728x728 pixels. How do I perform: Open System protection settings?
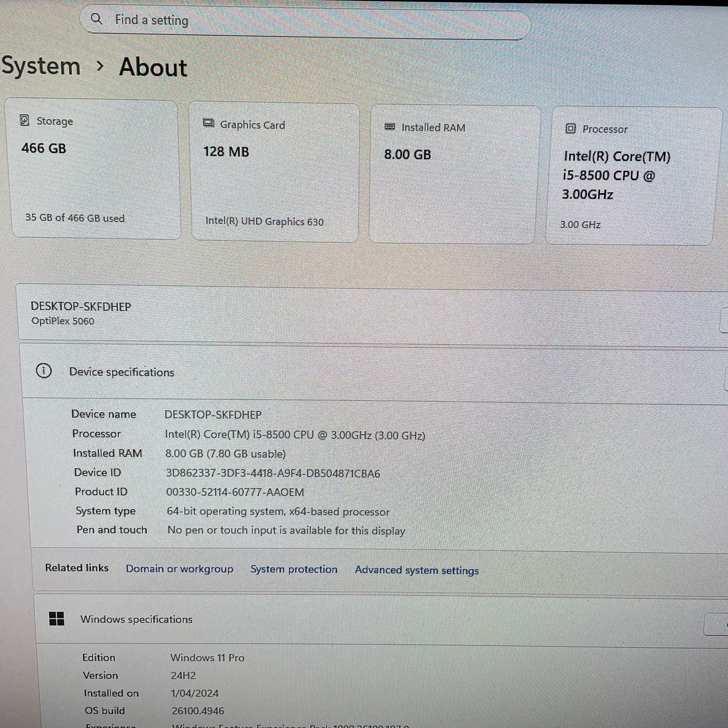(x=294, y=569)
